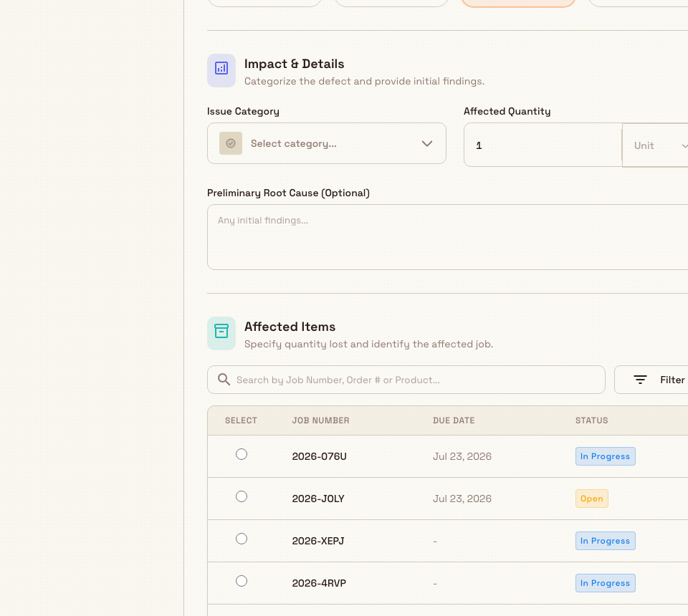
Task: Select the radio button for job 2026-4RVP
Action: tap(242, 581)
